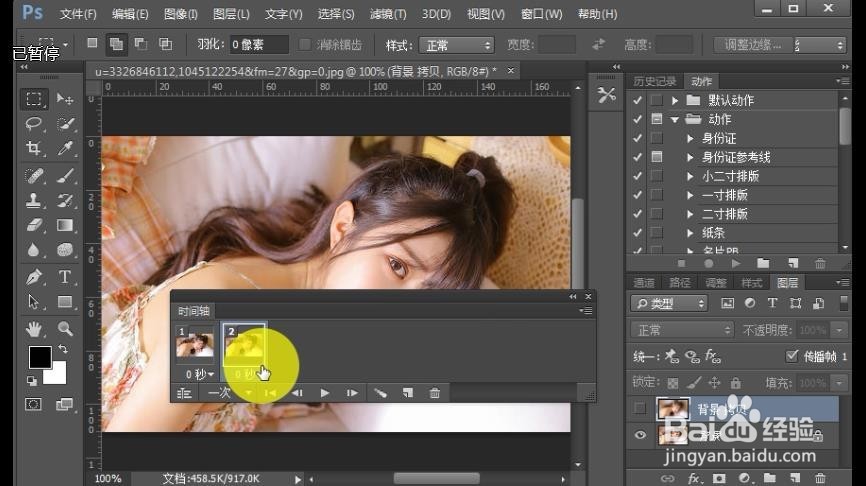The image size is (866, 486).
Task: Expand the 二寸排版 action
Action: (690, 214)
